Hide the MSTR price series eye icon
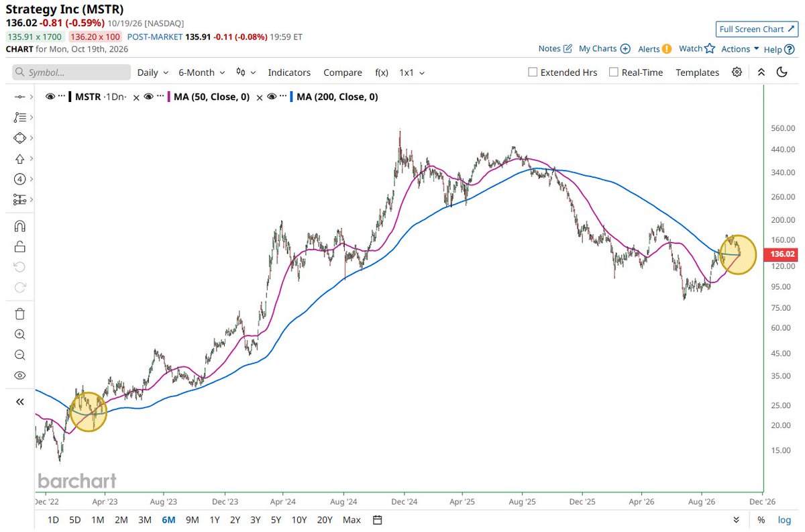Viewport: 805px width, 532px height. 50,97
